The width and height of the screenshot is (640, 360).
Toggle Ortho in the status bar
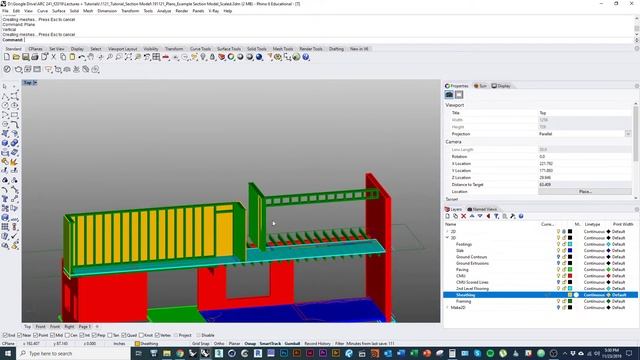[219, 344]
